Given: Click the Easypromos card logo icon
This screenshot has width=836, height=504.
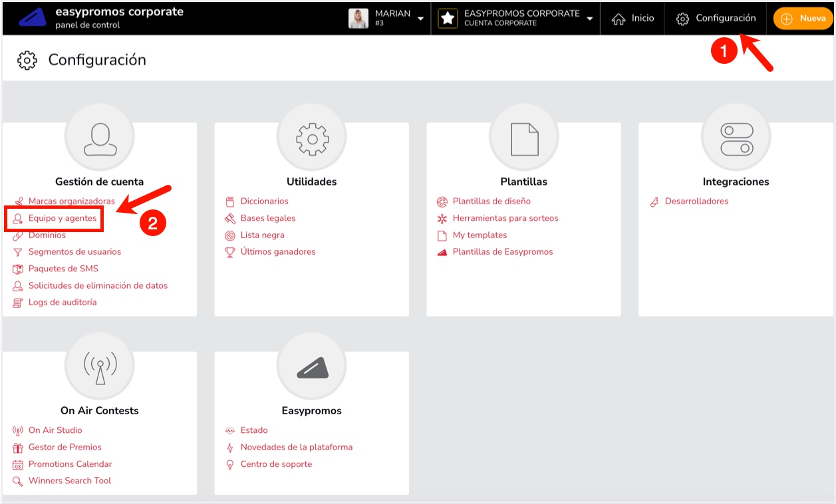Looking at the screenshot, I should (312, 368).
